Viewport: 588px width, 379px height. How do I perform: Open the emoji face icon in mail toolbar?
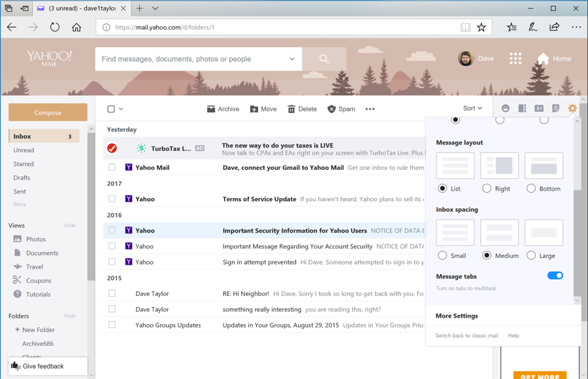click(x=506, y=108)
